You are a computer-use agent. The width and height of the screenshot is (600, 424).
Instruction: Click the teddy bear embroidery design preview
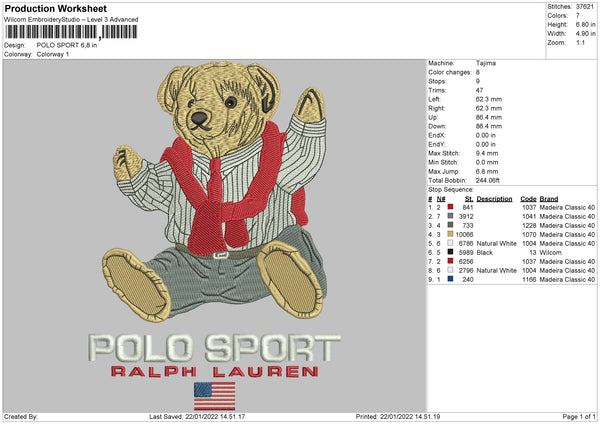pos(215,191)
